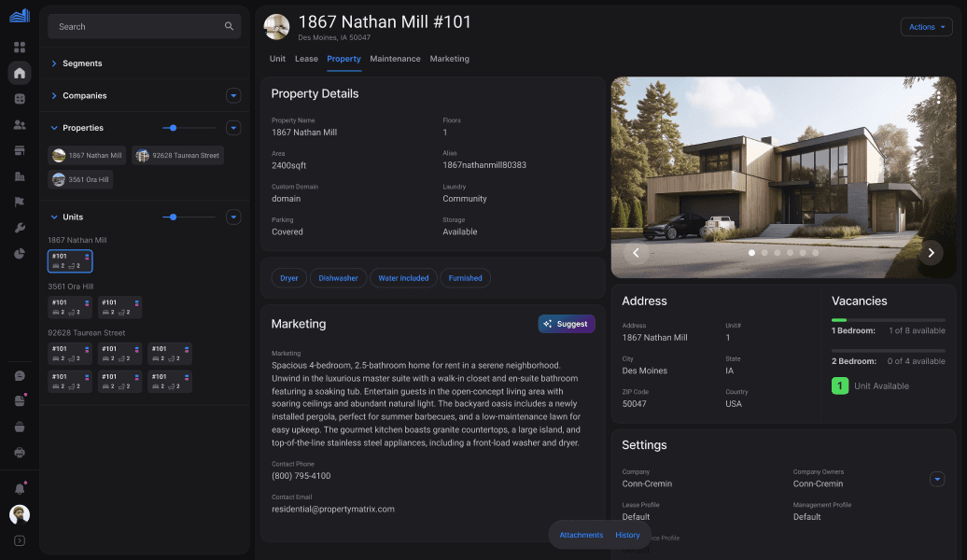Screen dimensions: 967x560
Task: Select the last photo carousel dot
Action: [815, 252]
